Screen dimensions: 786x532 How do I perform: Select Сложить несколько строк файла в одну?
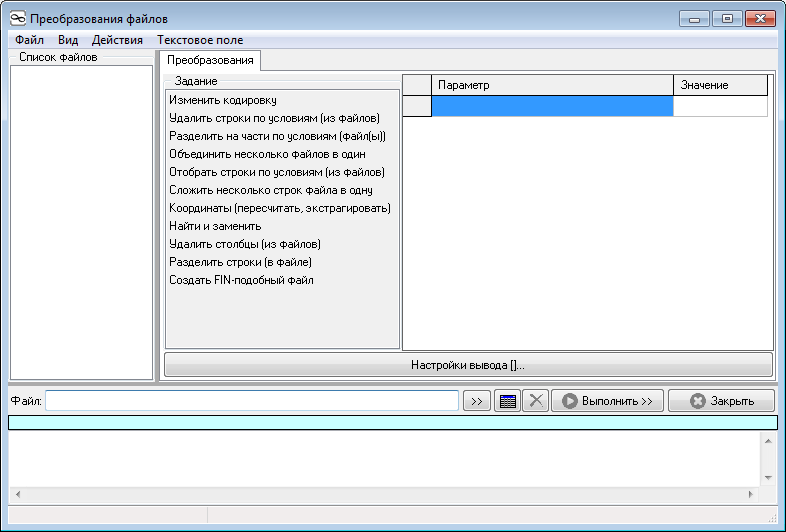(x=271, y=190)
